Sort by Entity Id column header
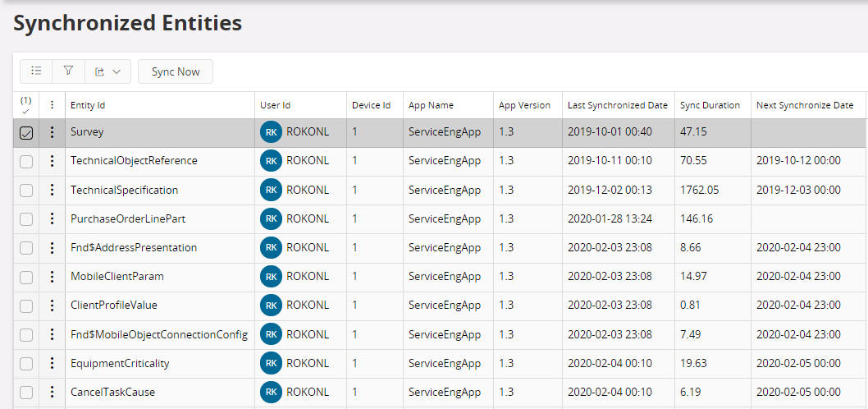Viewport: 868px width, 409px height. pos(88,105)
